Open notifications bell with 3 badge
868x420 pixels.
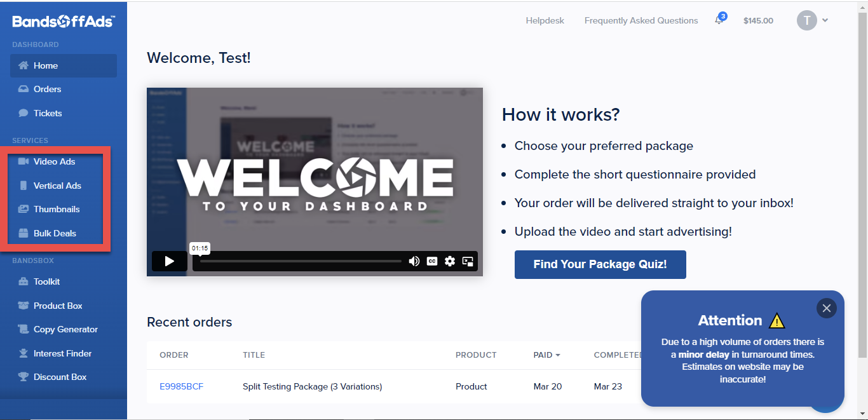point(720,19)
